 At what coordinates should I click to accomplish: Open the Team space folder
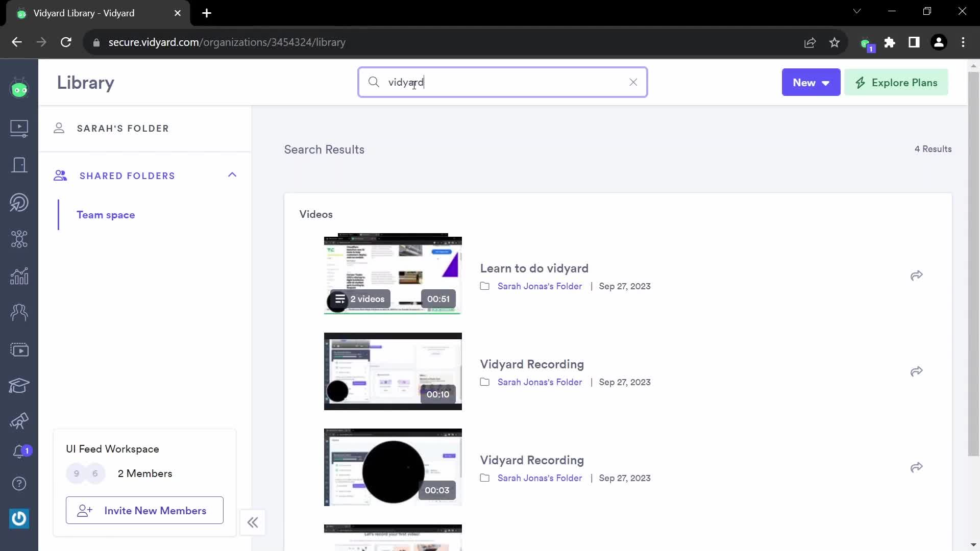[106, 215]
